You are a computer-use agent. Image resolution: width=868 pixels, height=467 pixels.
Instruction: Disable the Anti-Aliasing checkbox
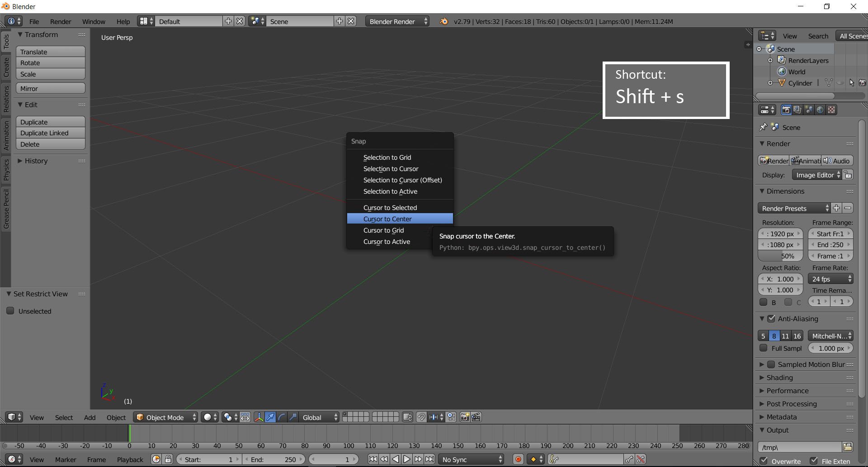(771, 319)
